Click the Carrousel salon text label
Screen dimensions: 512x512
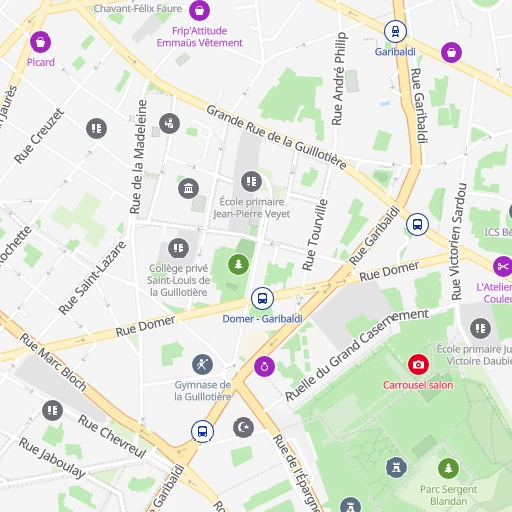418,385
